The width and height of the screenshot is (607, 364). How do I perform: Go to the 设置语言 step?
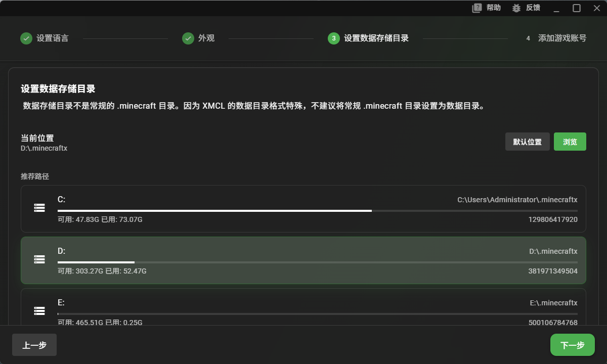coord(52,38)
